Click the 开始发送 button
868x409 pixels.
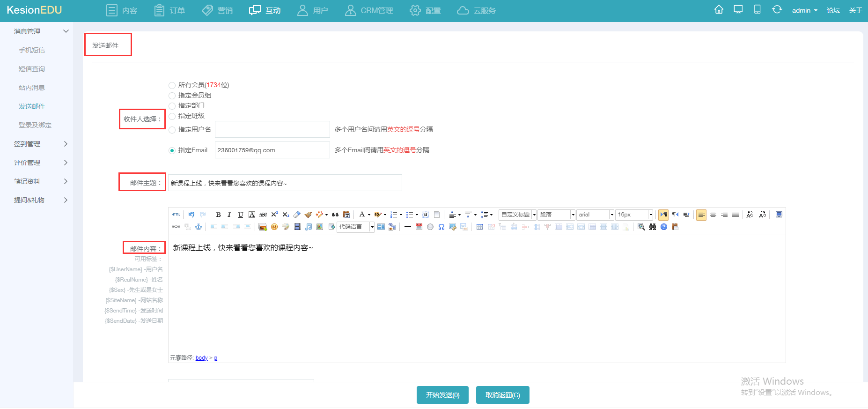(442, 395)
